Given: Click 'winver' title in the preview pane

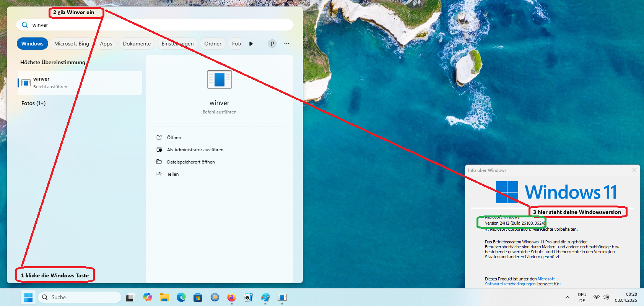Looking at the screenshot, I should 220,103.
